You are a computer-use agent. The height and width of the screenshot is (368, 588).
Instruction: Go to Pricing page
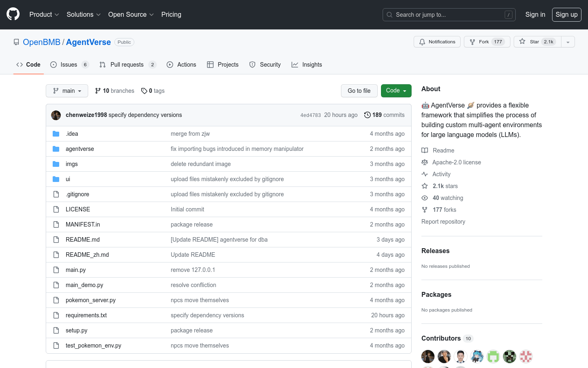point(171,14)
